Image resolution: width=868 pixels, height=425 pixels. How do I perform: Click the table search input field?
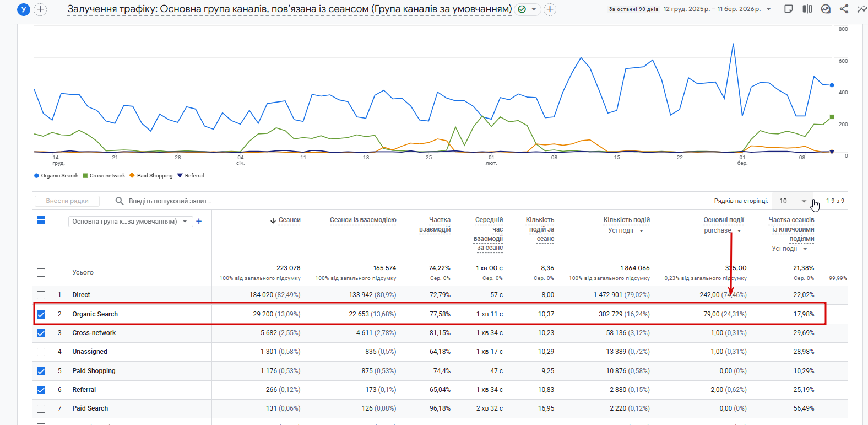pyautogui.click(x=170, y=201)
